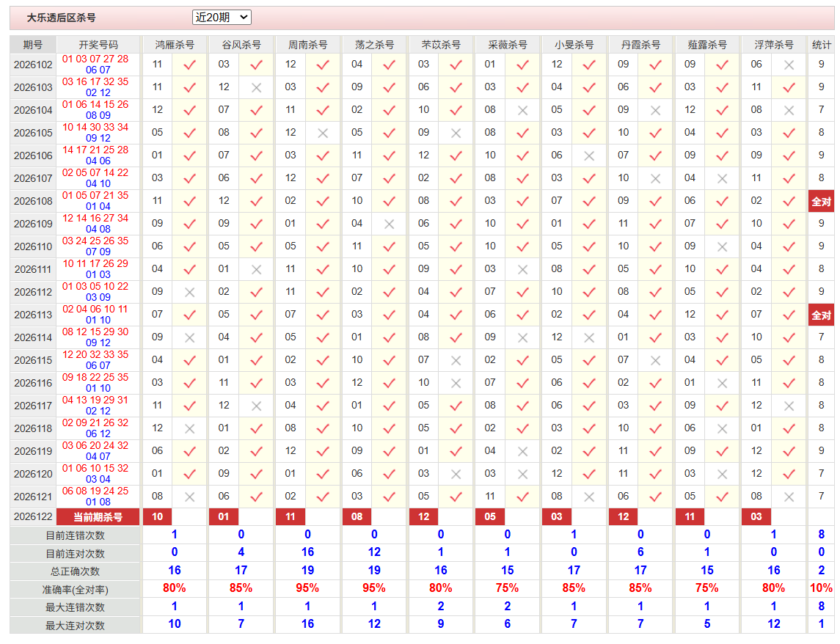
Task: Click the 当前期杀号 red label
Action: point(98,517)
